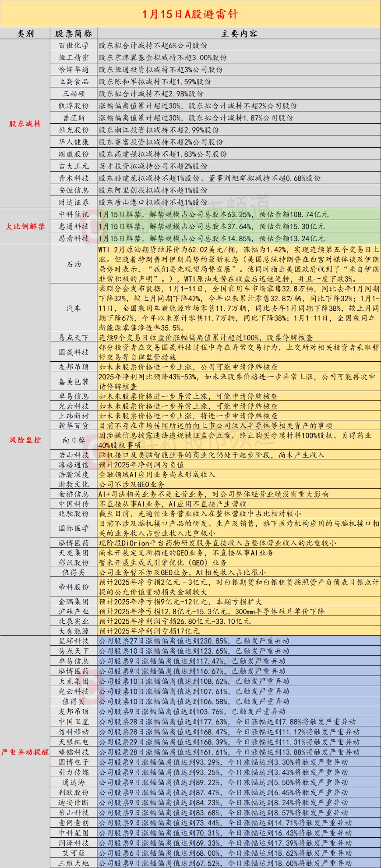This screenshot has height=868, width=381.
Task: Click the 严重异动提醒 category cell
Action: [x=25, y=752]
